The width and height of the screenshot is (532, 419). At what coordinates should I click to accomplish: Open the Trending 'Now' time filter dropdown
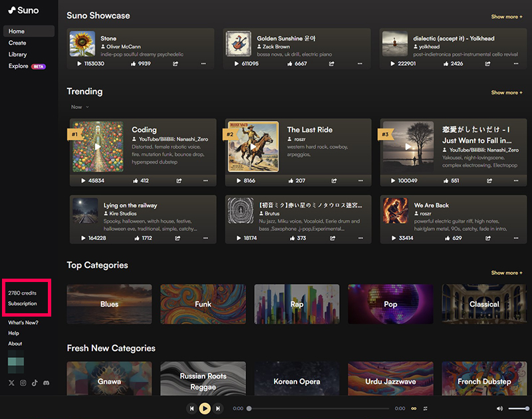(80, 107)
